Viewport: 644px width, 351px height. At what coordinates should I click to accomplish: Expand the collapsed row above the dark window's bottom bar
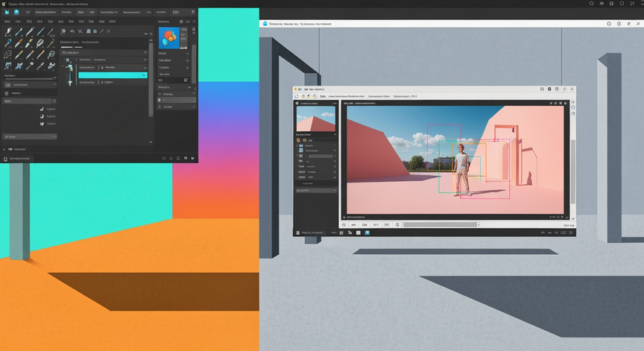pyautogui.click(x=4, y=150)
